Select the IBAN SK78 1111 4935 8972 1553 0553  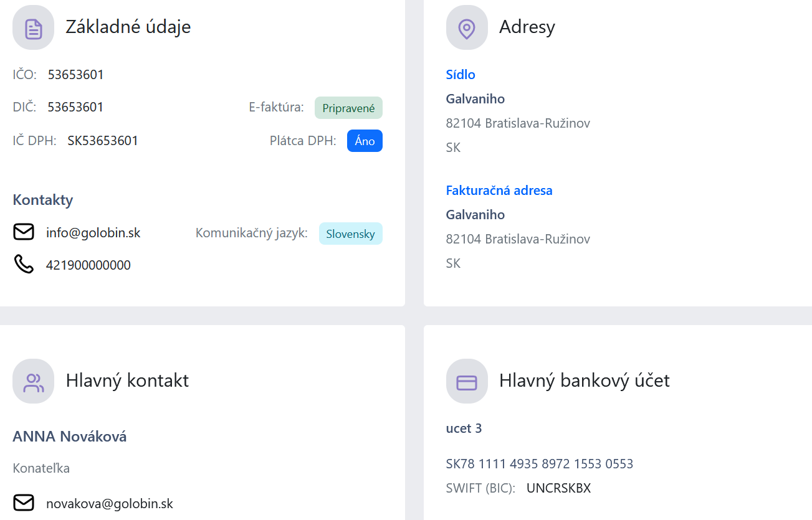[540, 464]
